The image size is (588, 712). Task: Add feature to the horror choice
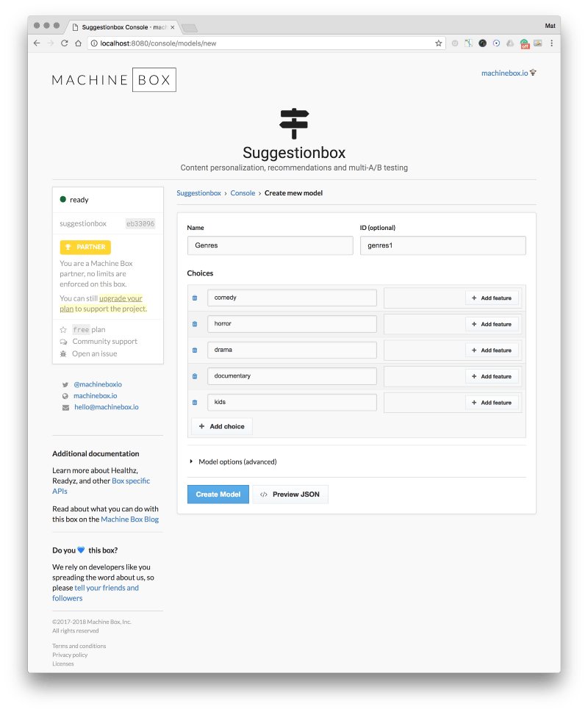click(x=492, y=324)
